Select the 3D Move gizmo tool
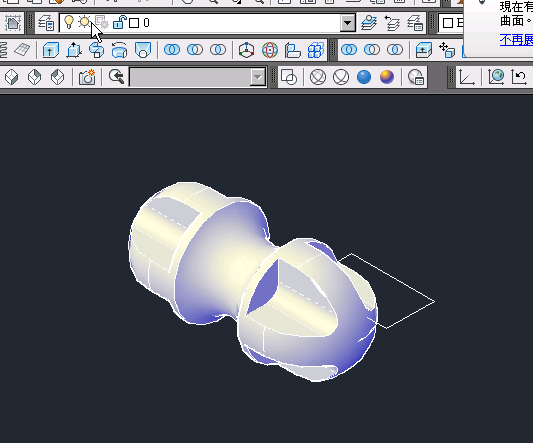 (x=246, y=50)
